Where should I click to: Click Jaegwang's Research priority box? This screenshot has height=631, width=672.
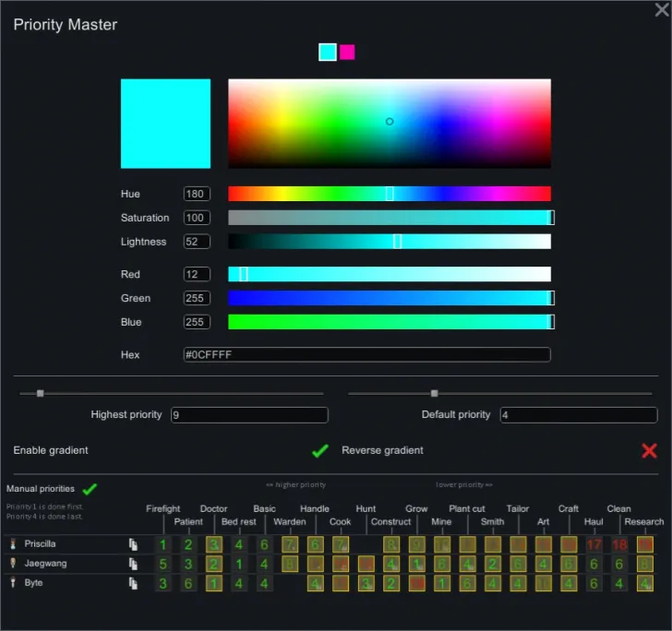click(644, 564)
